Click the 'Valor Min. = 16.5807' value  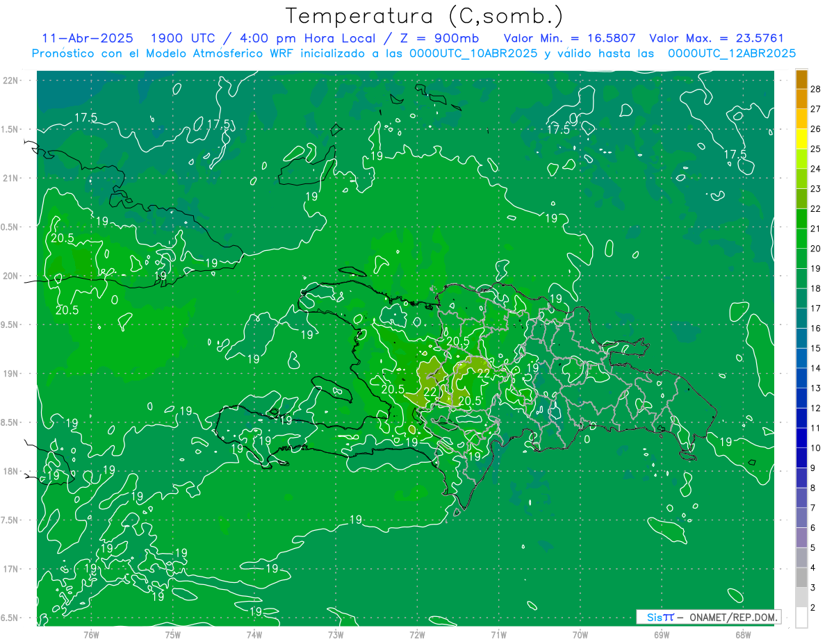(x=569, y=38)
